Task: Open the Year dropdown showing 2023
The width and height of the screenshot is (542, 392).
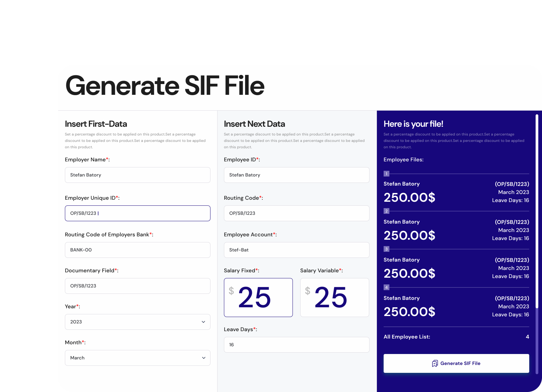Action: click(138, 322)
